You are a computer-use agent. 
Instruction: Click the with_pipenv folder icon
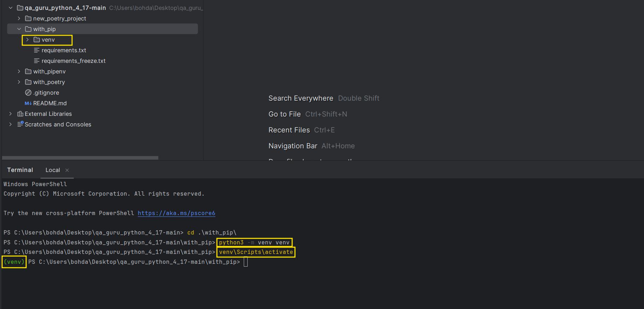coord(28,71)
